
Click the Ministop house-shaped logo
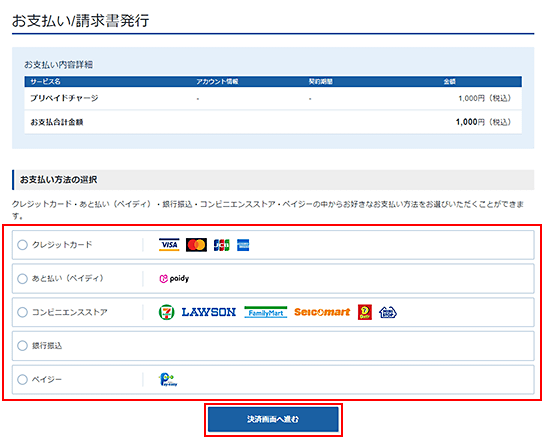[388, 312]
